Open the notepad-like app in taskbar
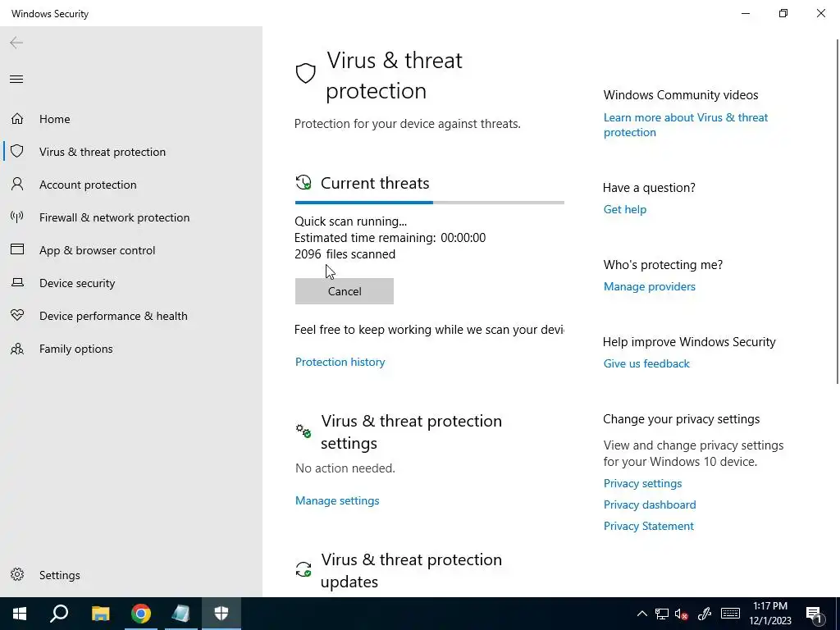The height and width of the screenshot is (630, 840). [x=181, y=614]
